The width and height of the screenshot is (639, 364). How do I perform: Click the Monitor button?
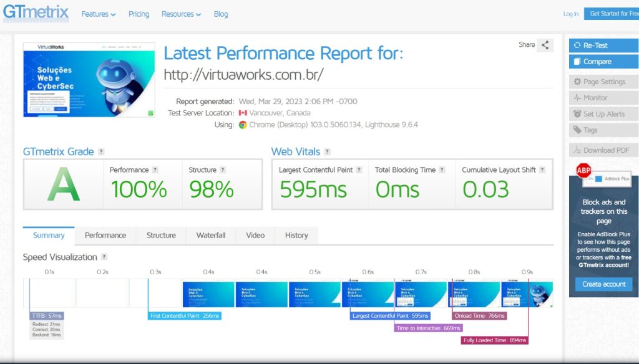pos(603,98)
